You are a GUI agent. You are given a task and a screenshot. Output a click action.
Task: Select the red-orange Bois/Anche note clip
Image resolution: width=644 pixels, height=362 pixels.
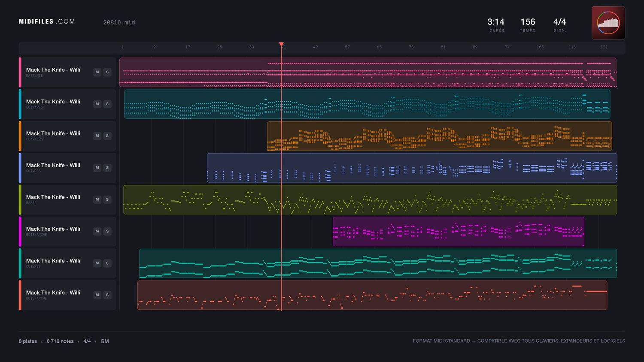point(372,295)
